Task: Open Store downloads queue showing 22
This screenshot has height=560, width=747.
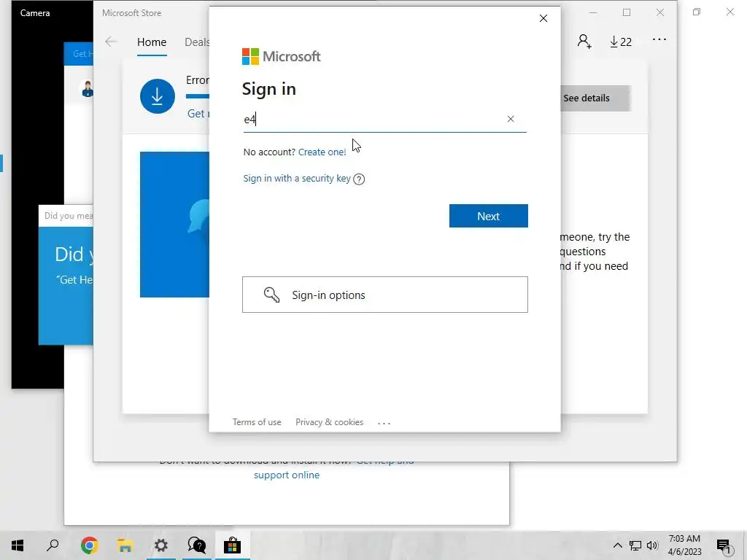Action: [x=620, y=42]
